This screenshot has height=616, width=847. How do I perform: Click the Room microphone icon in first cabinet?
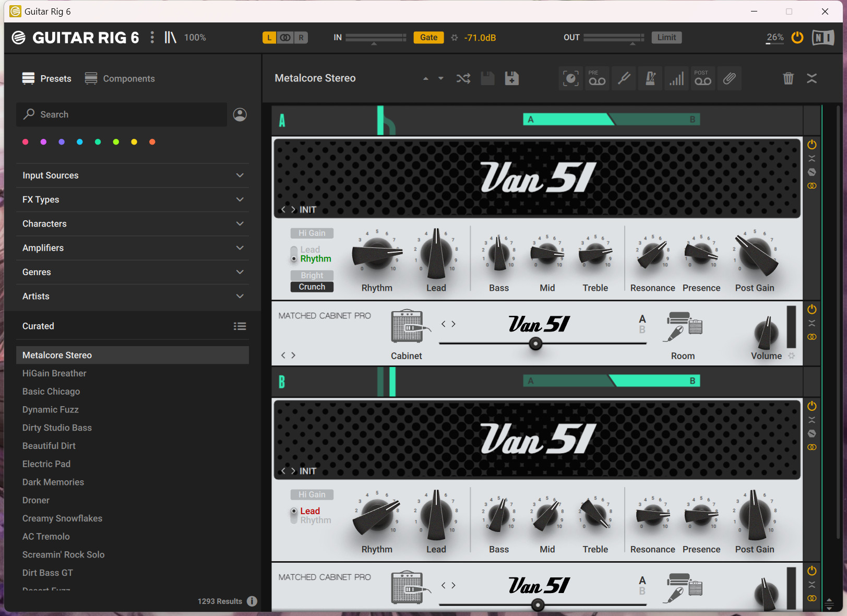[683, 327]
